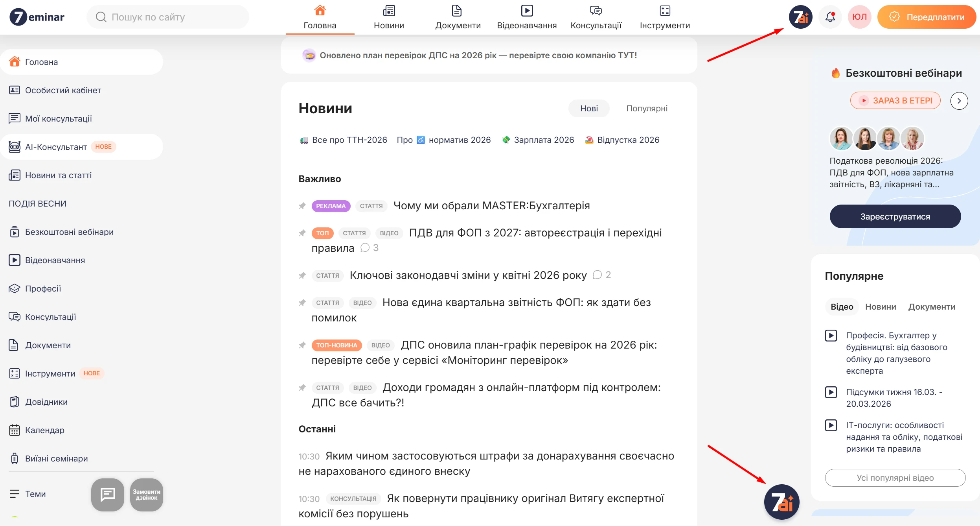
Task: Select the Нові news filter
Action: (589, 108)
